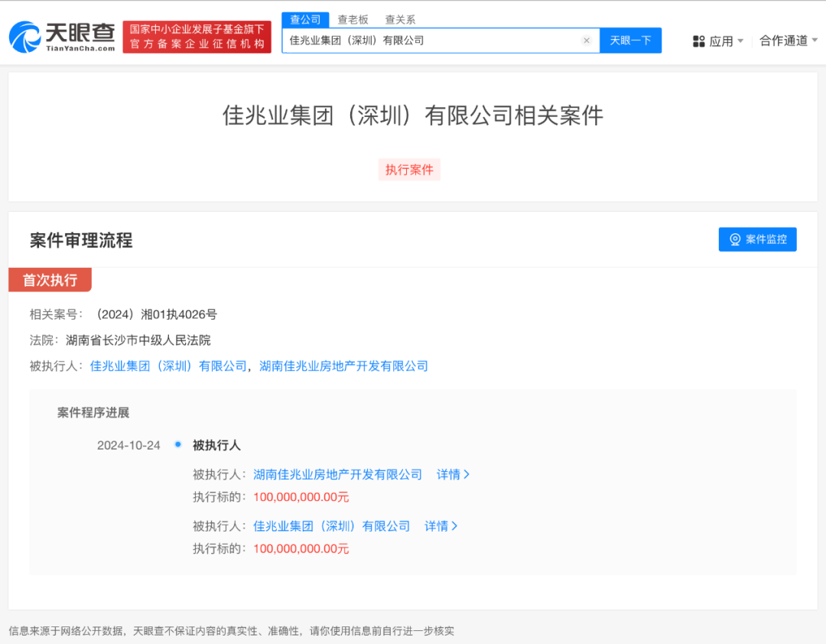This screenshot has width=826, height=644.
Task: Open 佳兆业集团（深圳）有限公司 link in 被执行人 header row
Action: (168, 366)
